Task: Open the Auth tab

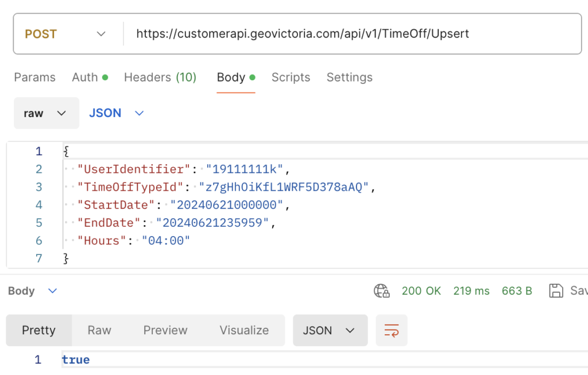Action: tap(89, 78)
